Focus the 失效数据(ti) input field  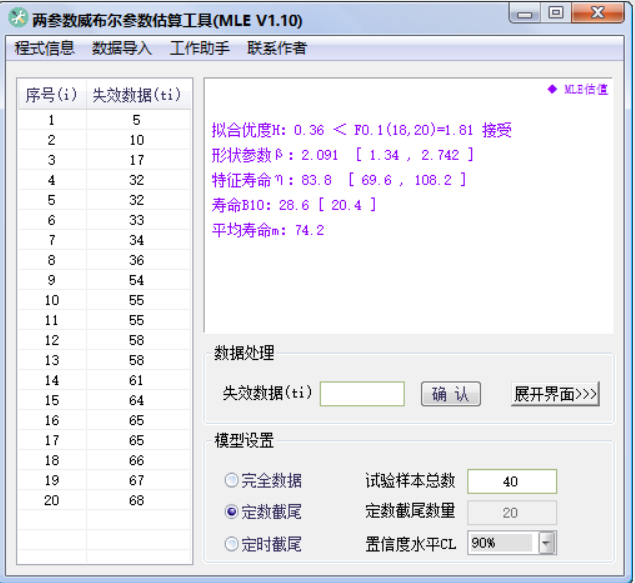[x=362, y=394]
